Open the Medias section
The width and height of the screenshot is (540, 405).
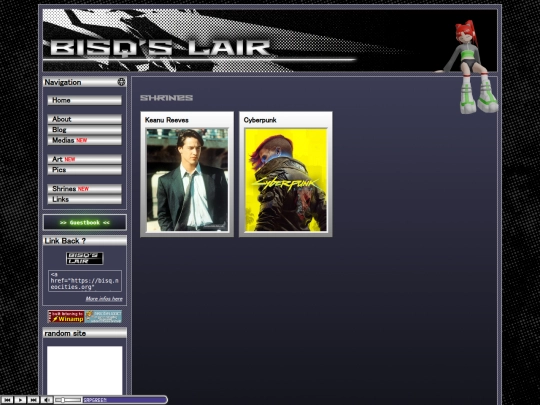[x=84, y=141]
